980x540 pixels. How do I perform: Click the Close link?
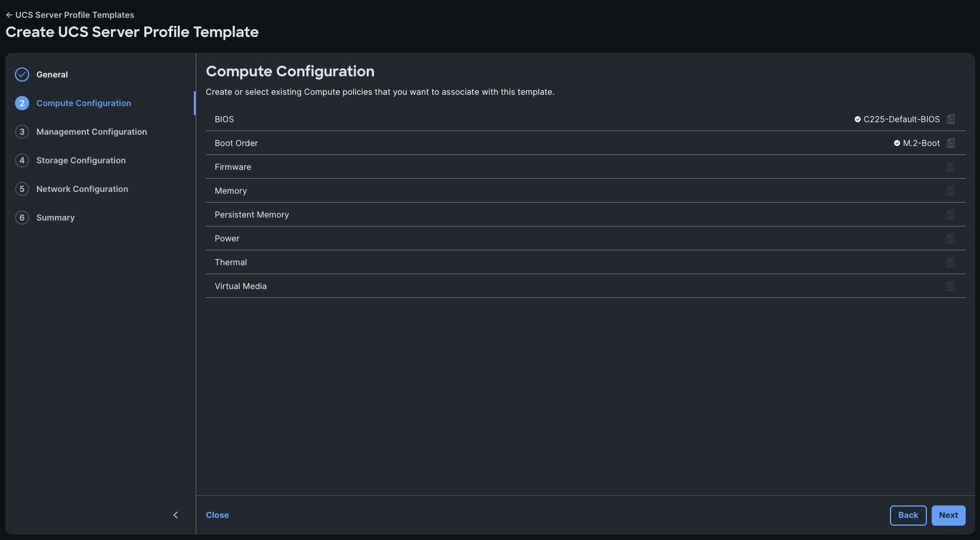(x=217, y=515)
